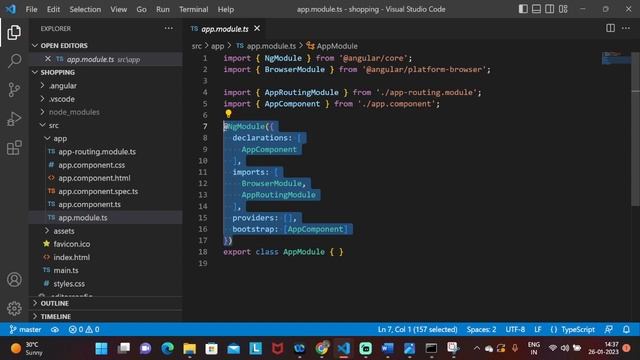Viewport: 640px width, 360px height.
Task: Open the Extensions view
Action: coord(14,148)
